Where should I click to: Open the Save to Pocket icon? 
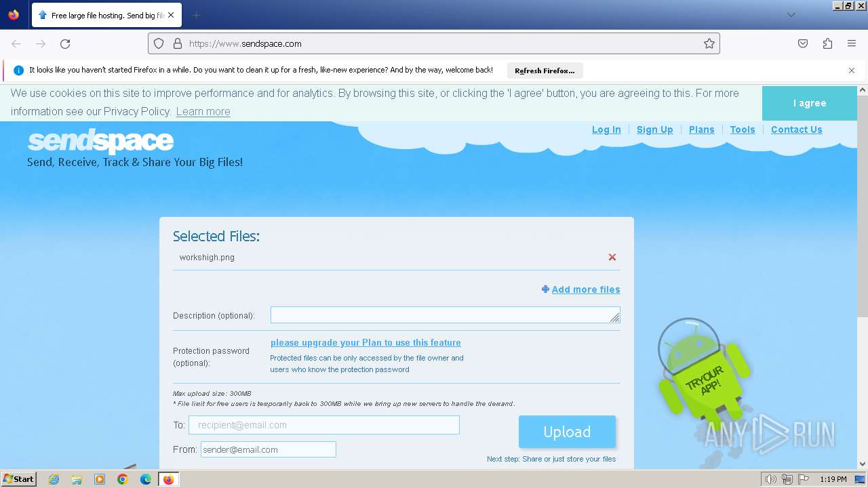pyautogui.click(x=803, y=43)
